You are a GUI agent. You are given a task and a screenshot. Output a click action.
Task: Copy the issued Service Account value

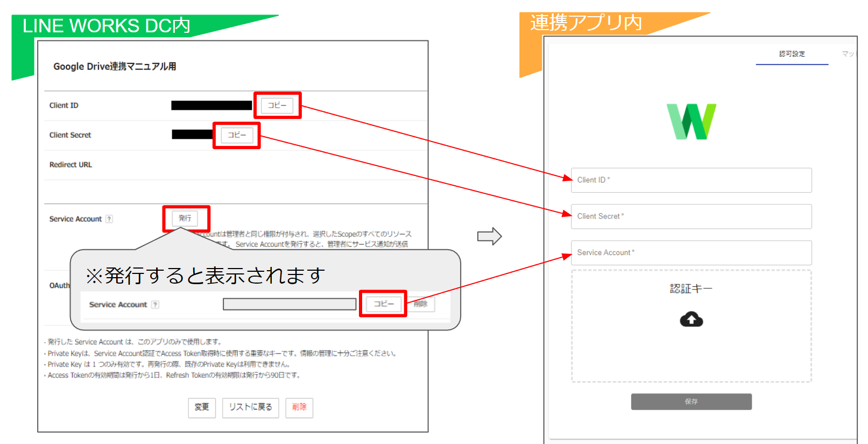384,304
